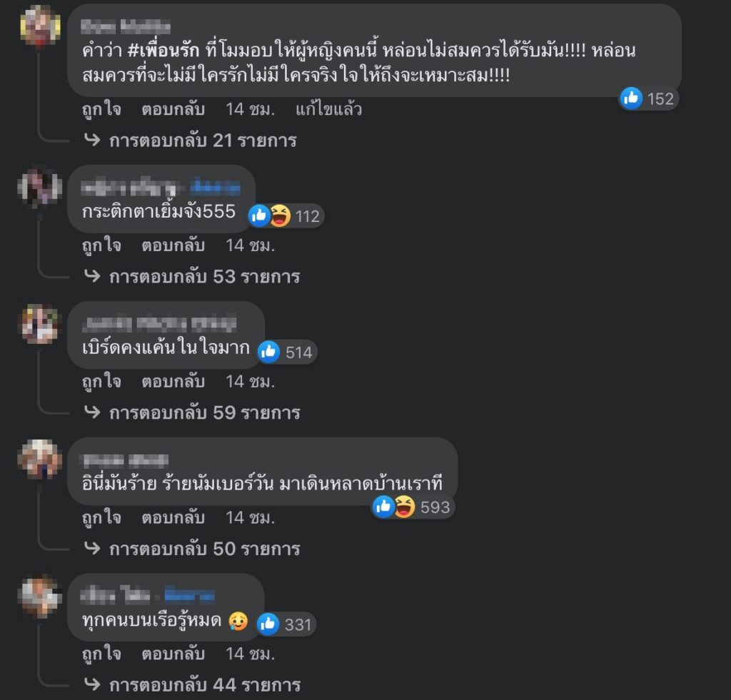Click the 14 ชม. timestamp on the first comment
This screenshot has width=731, height=700.
[250, 109]
